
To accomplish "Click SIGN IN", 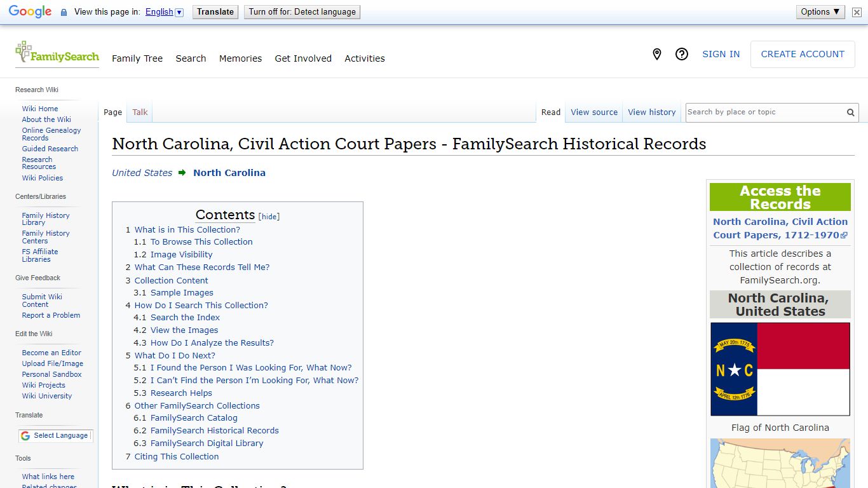I will [721, 55].
